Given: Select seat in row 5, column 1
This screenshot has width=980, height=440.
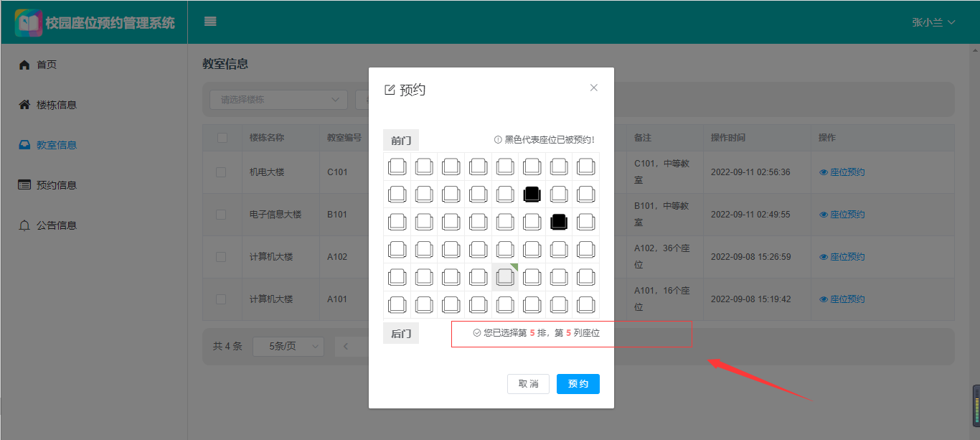Looking at the screenshot, I should point(397,277).
